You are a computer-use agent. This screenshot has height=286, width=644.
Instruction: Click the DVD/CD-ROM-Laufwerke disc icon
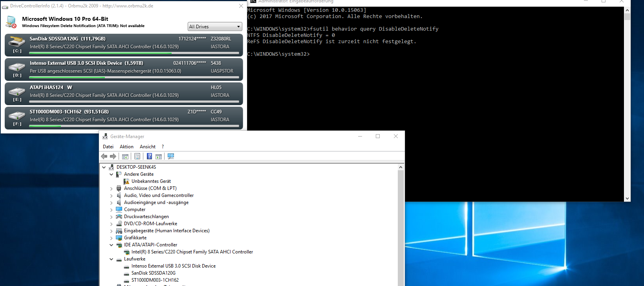[119, 224]
